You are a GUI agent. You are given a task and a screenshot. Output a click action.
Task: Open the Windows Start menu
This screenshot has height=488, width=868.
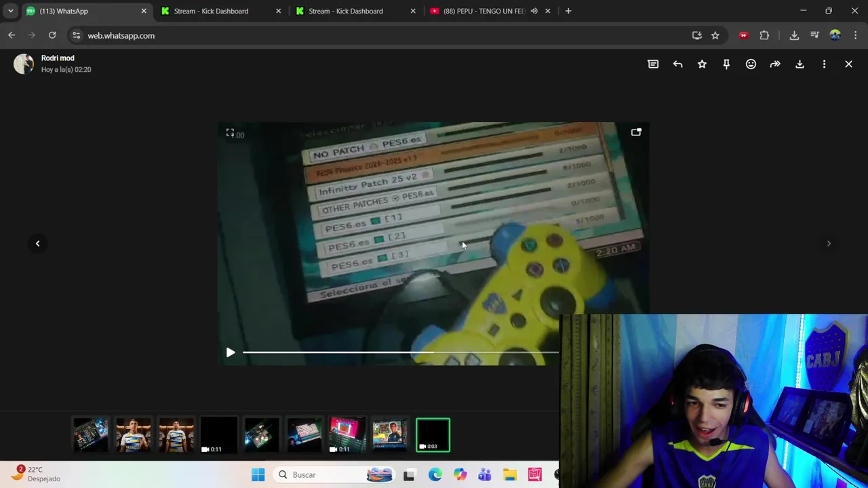click(258, 474)
